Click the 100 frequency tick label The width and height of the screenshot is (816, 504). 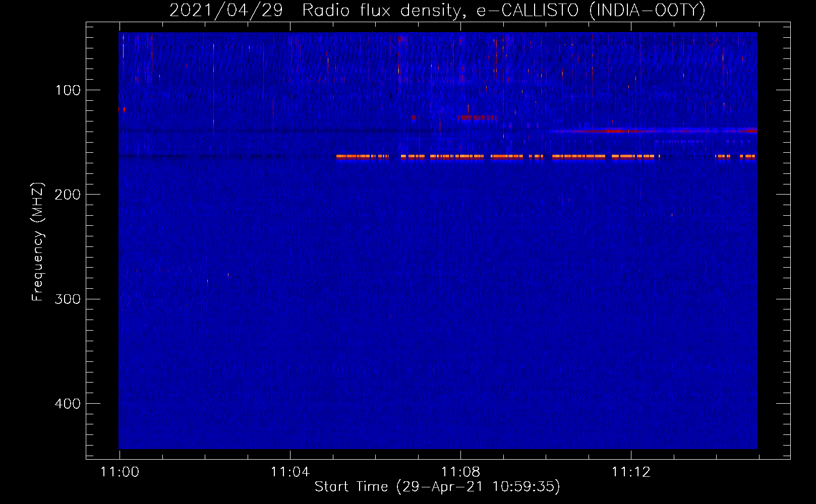68,90
